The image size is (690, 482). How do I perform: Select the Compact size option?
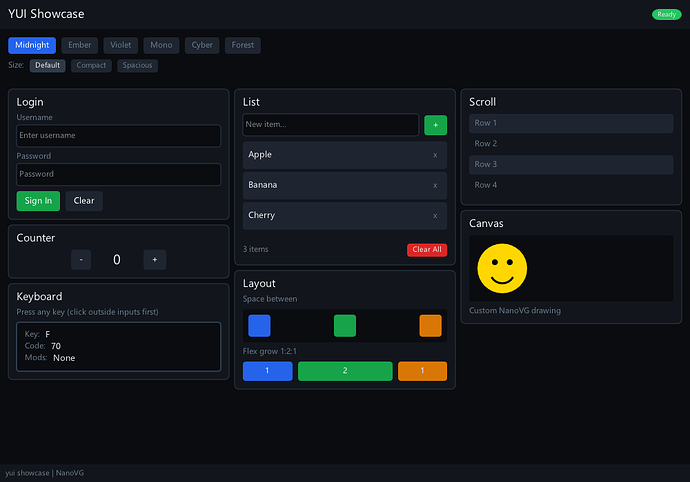tap(91, 66)
